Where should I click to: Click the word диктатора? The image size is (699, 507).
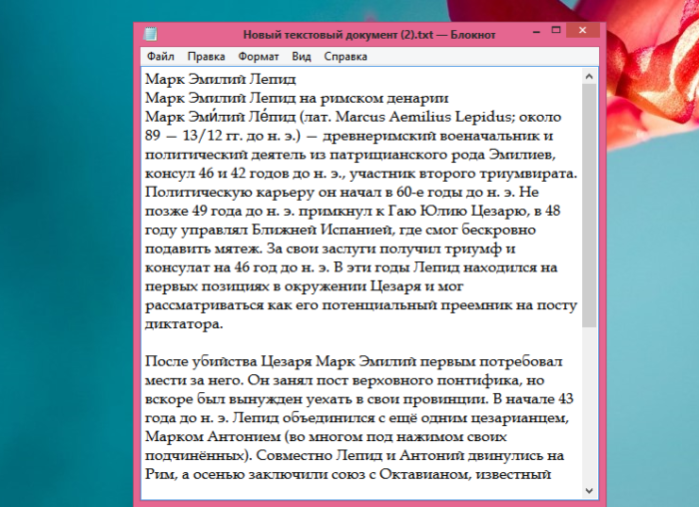point(184,324)
